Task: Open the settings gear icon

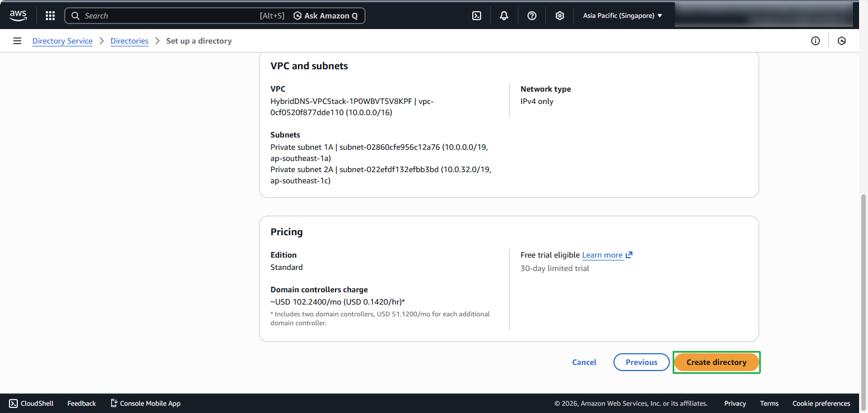Action: click(560, 16)
